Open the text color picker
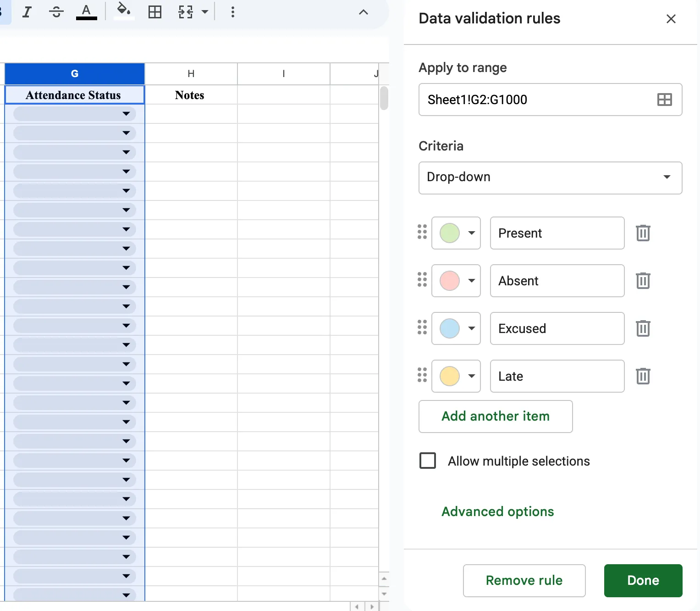 pyautogui.click(x=86, y=12)
